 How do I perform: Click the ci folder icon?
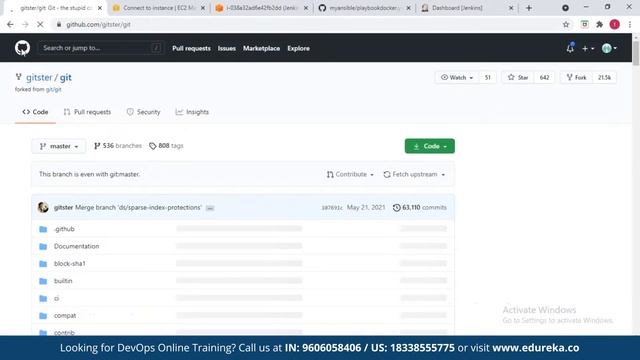[43, 298]
